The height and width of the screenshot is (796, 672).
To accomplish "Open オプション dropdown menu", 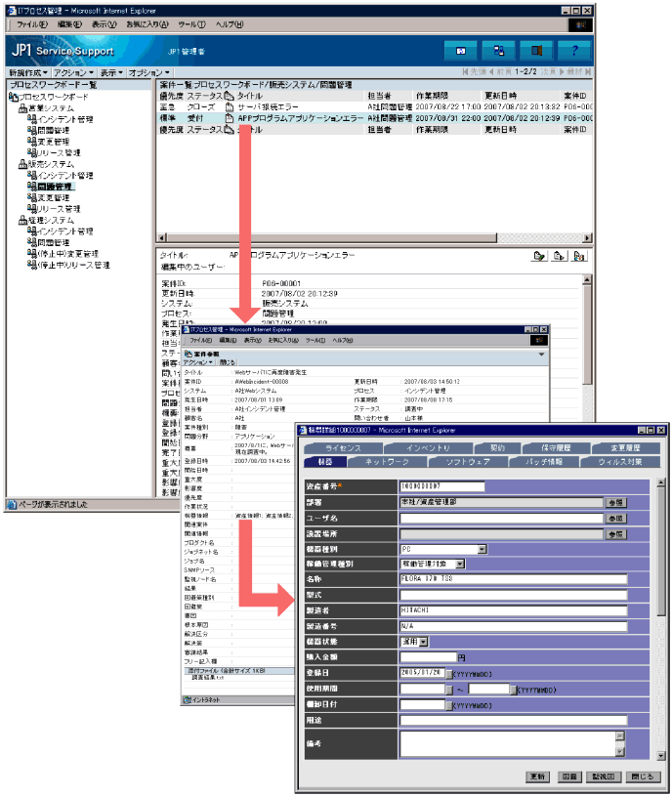I will 148,72.
